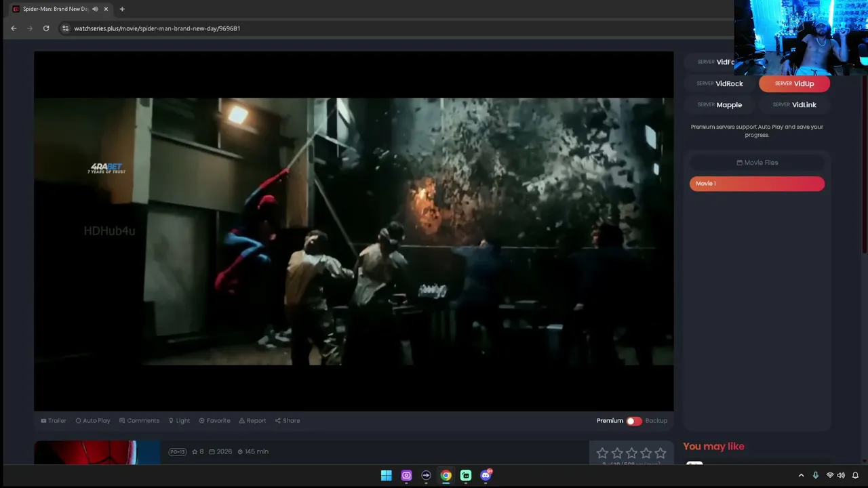Add movie to Favorite
The width and height of the screenshot is (868, 488).
(214, 421)
